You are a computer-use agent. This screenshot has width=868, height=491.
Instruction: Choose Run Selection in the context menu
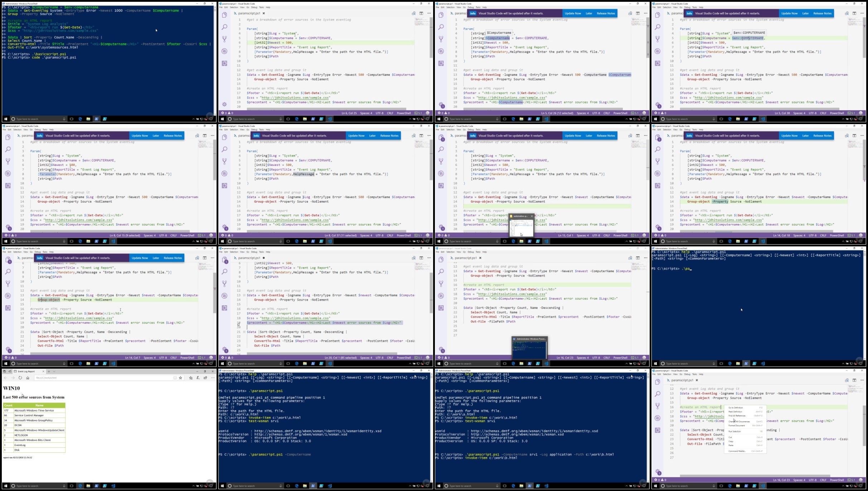[745, 431]
